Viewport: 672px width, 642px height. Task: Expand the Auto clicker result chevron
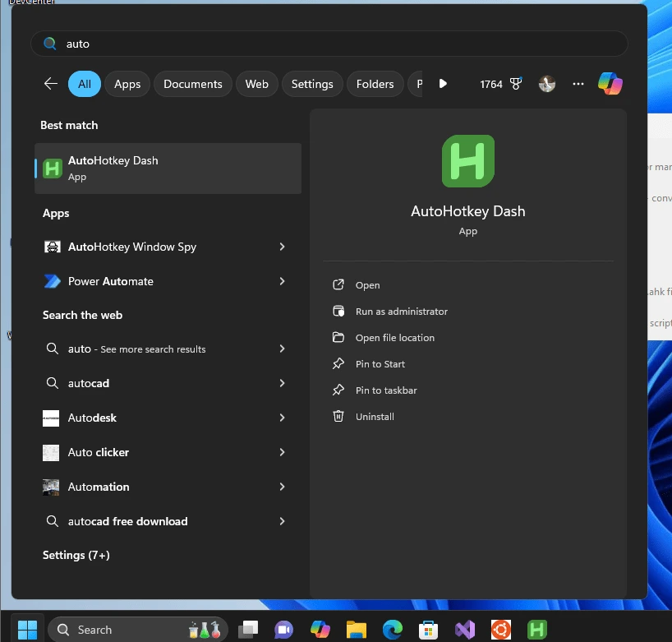282,452
